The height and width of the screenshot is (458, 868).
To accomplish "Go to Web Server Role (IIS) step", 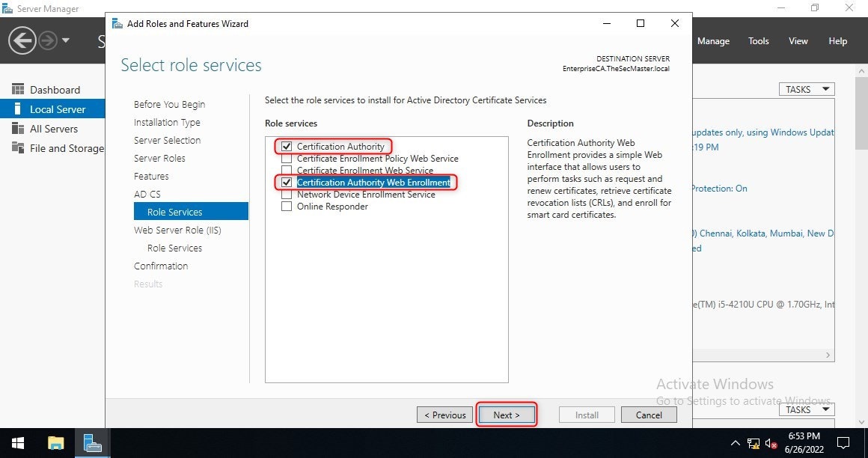I will 177,230.
